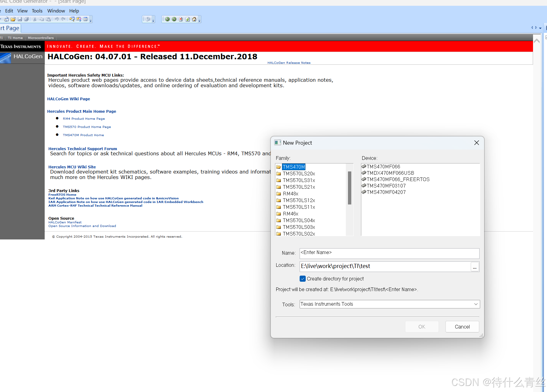Viewport: 547px width, 392px height.
Task: Open HALCoGen Release Notes link
Action: [x=289, y=63]
